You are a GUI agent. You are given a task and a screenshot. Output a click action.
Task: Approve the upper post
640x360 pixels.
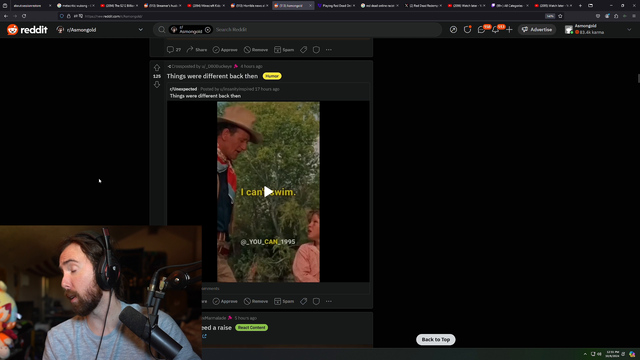click(225, 50)
